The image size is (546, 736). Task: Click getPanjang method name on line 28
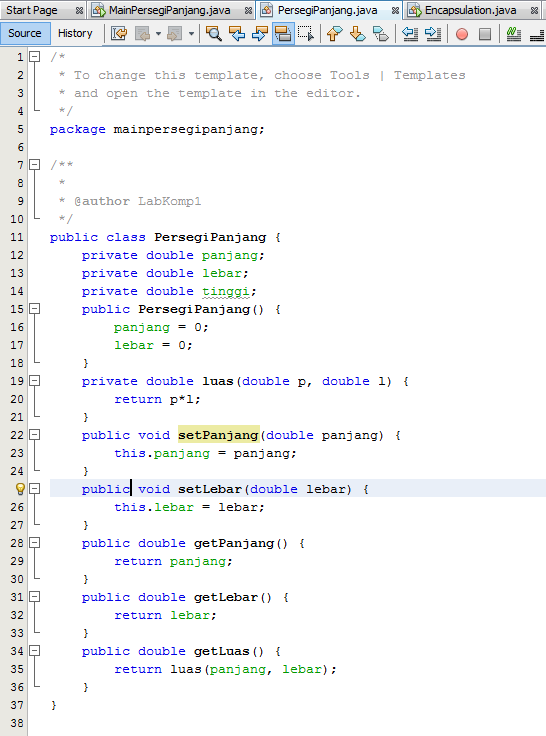[234, 544]
